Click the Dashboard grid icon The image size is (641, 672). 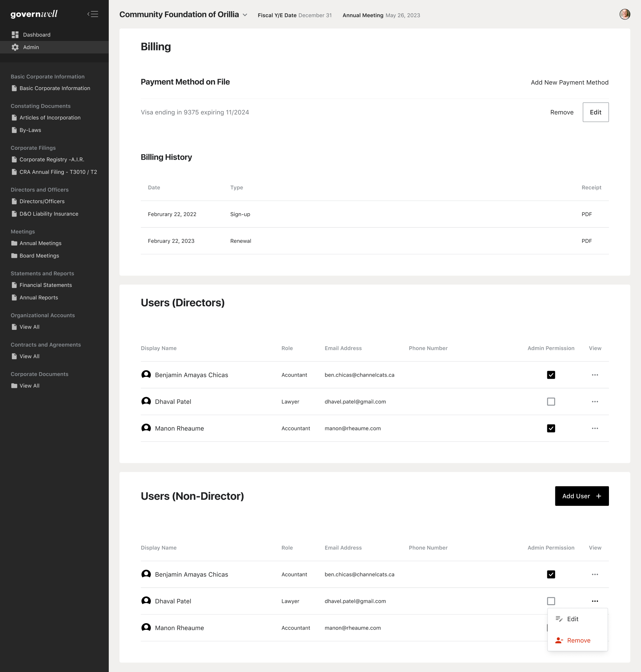pos(15,35)
